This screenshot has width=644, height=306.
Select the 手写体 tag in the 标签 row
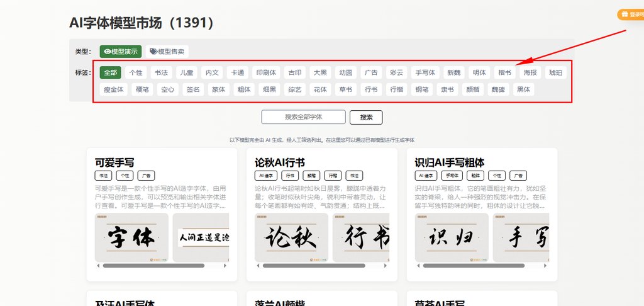426,73
